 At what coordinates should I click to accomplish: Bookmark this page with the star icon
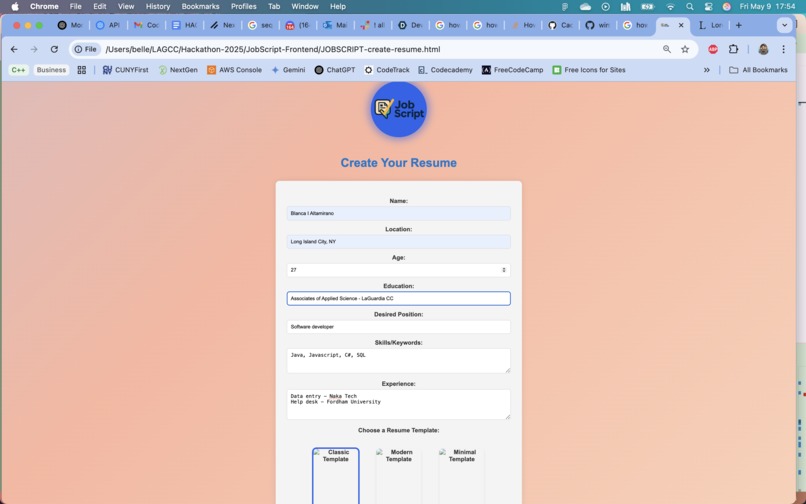[685, 49]
